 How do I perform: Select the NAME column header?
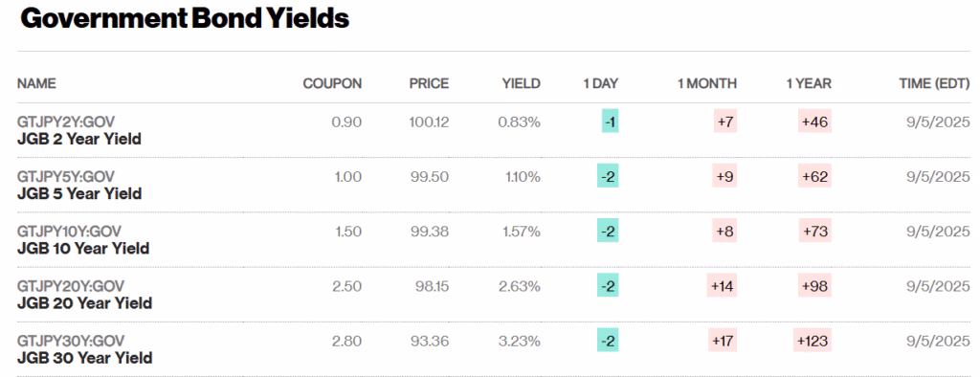(x=36, y=84)
